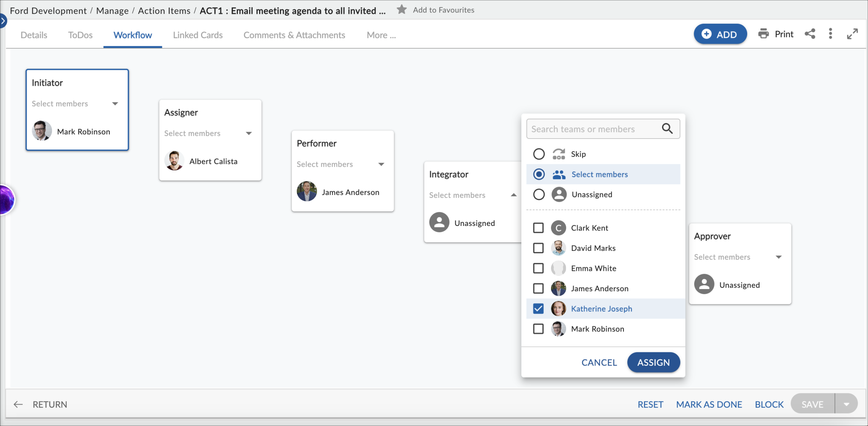868x426 pixels.
Task: Click the Print icon
Action: [x=764, y=34]
